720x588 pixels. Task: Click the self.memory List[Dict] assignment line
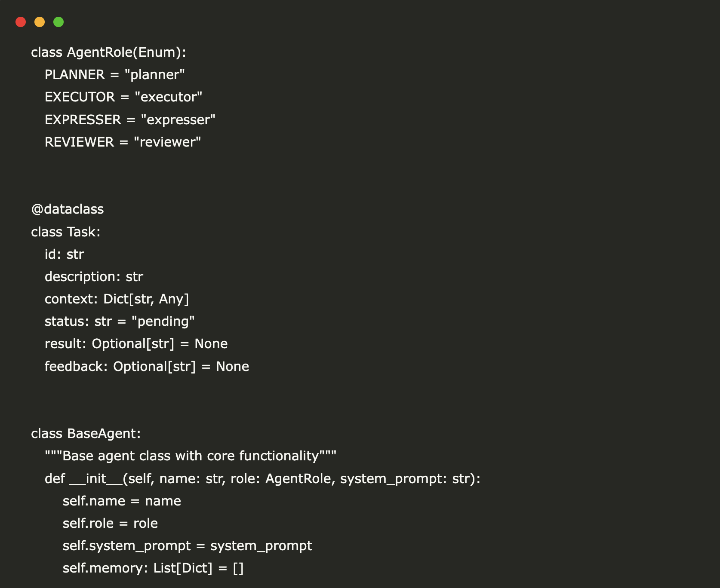point(153,568)
